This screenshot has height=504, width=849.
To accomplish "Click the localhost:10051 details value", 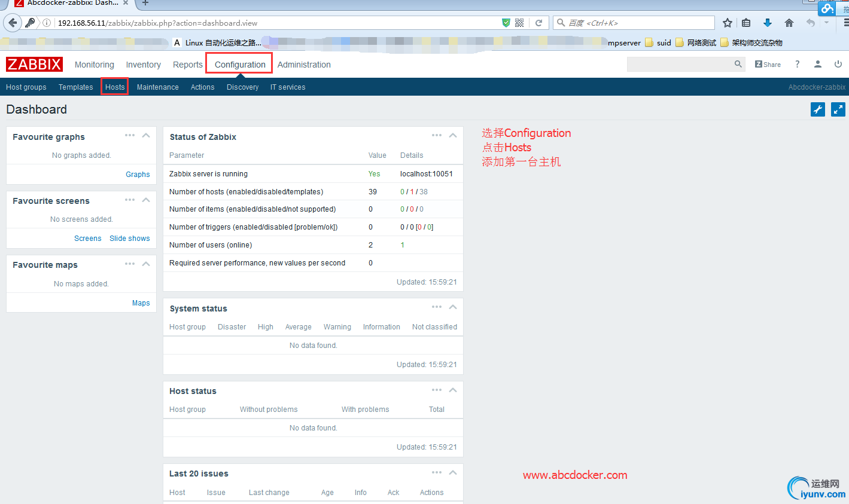I will (427, 174).
